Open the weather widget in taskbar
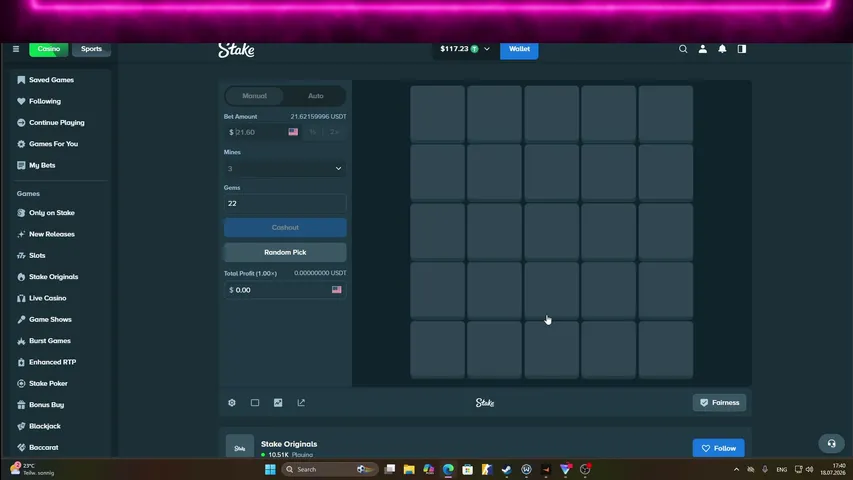Viewport: 853px width, 480px height. [x=34, y=469]
